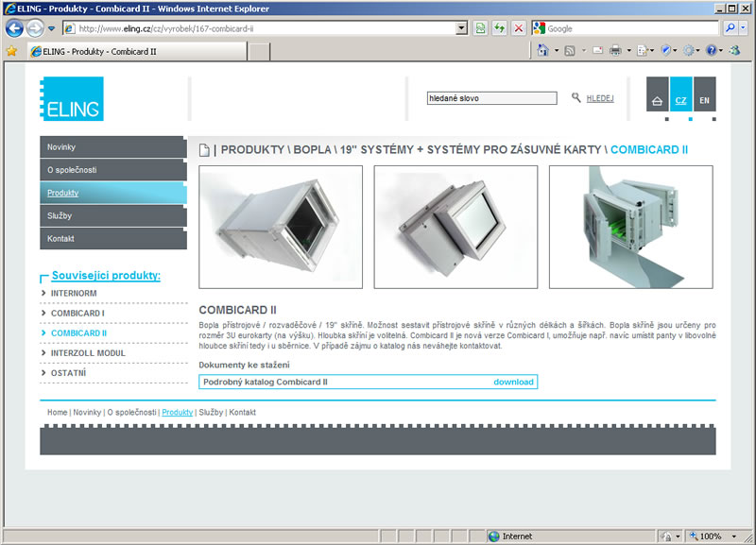756x545 pixels.
Task: Switch site language to EN
Action: (x=704, y=100)
